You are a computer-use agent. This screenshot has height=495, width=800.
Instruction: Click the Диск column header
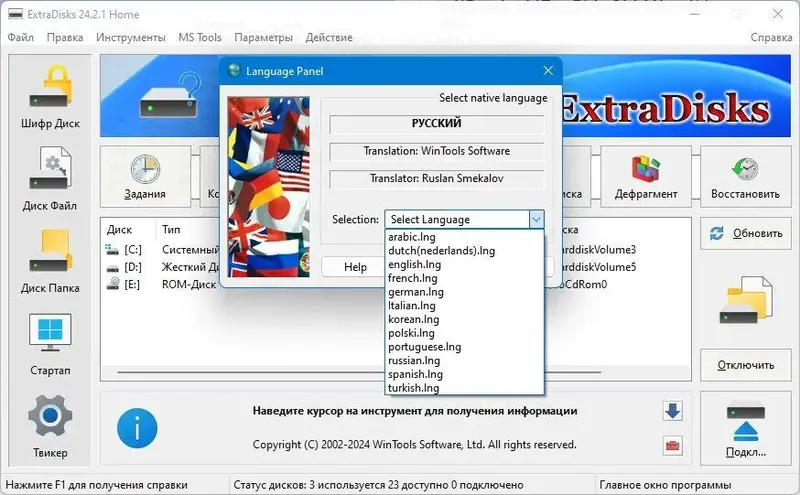[119, 230]
